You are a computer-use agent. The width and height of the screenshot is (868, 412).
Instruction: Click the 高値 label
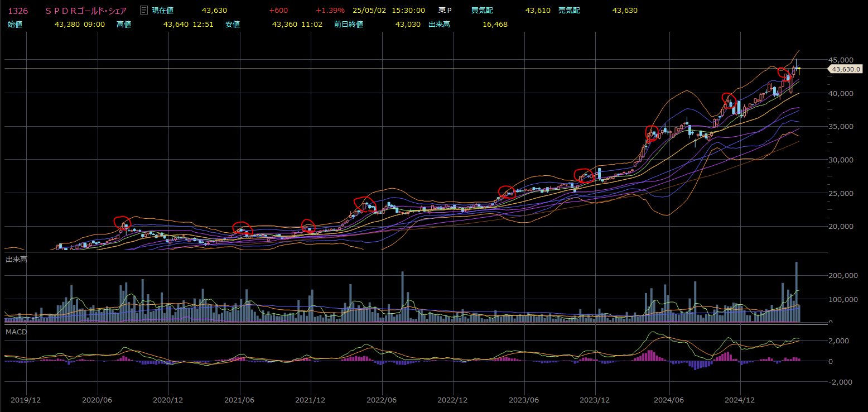click(124, 25)
